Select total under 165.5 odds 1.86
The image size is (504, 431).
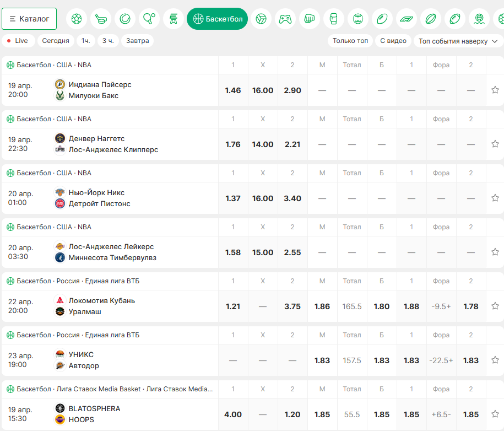[x=322, y=306]
